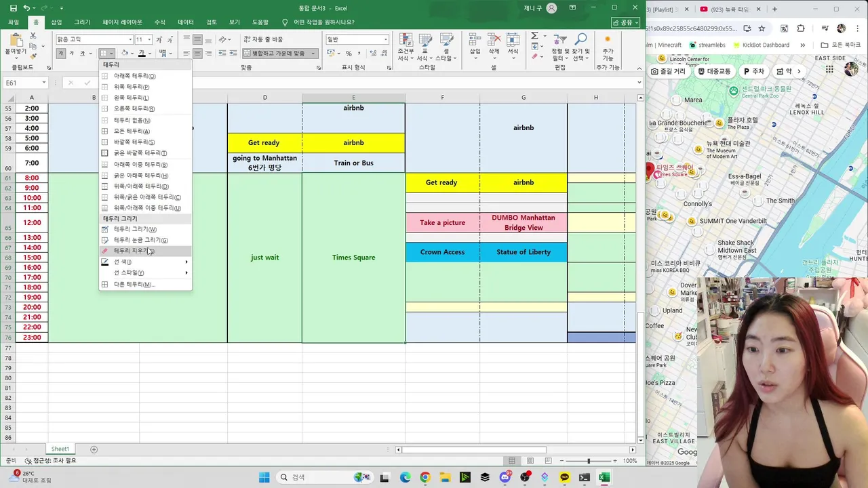Click the Format Painter brush icon
868x488 pixels.
click(33, 57)
